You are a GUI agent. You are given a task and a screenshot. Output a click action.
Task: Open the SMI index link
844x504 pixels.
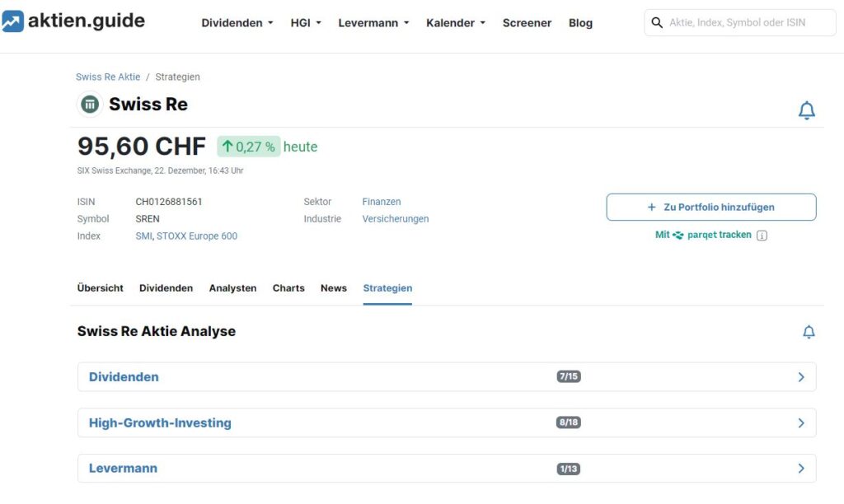pyautogui.click(x=143, y=236)
